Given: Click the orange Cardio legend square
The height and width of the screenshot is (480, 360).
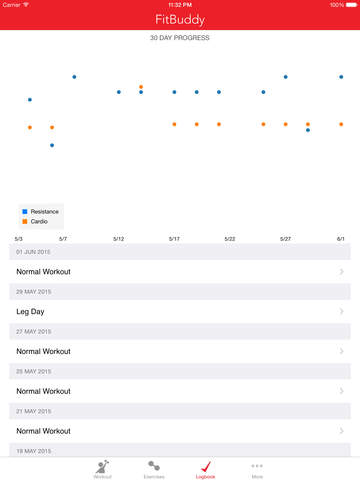Looking at the screenshot, I should [25, 221].
